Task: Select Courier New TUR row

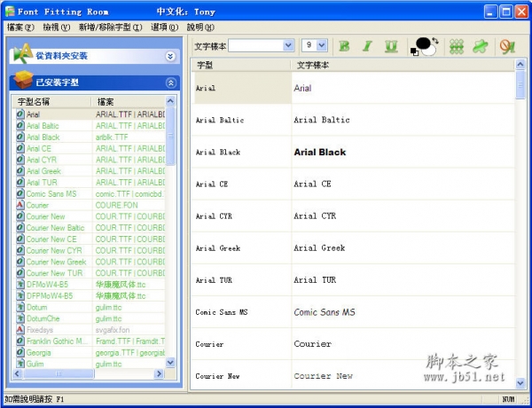Action: (x=90, y=273)
